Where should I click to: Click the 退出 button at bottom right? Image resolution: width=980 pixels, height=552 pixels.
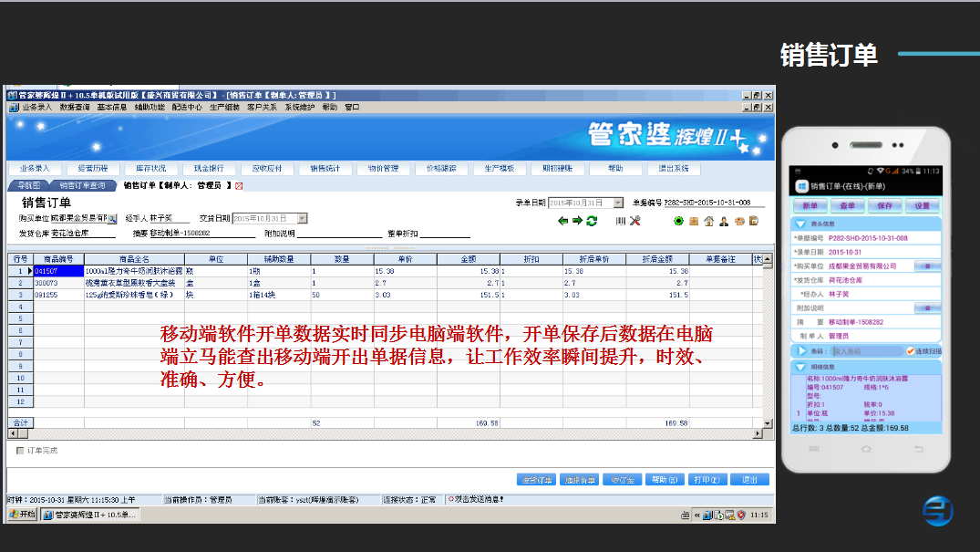[749, 480]
